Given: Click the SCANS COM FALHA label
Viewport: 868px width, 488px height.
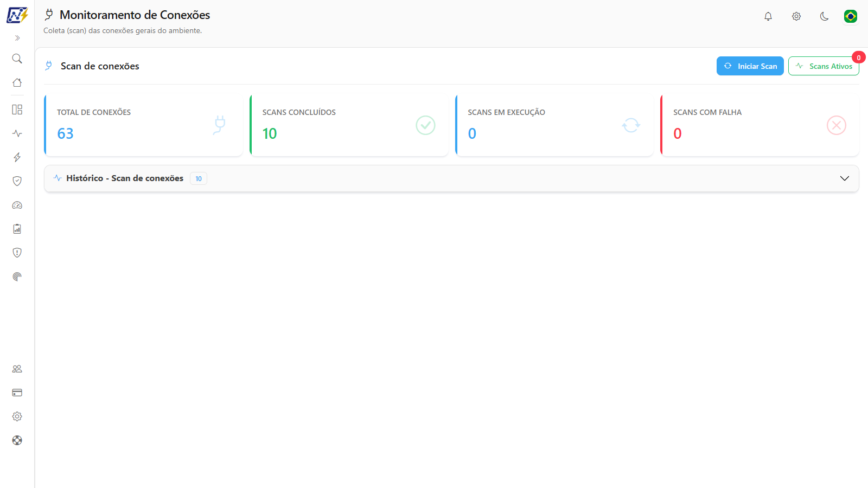Looking at the screenshot, I should pos(707,112).
